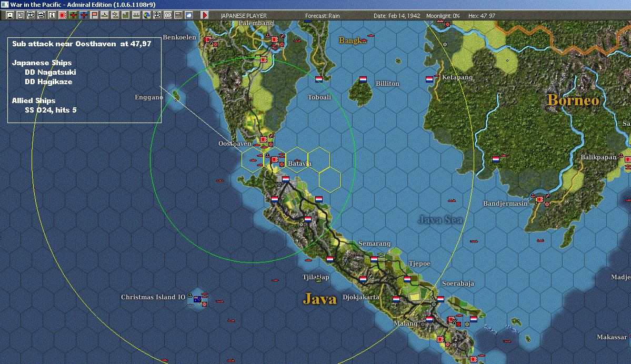Image resolution: width=631 pixels, height=364 pixels.
Task: Click the info 'i' toolbar icon
Action: click(52, 15)
